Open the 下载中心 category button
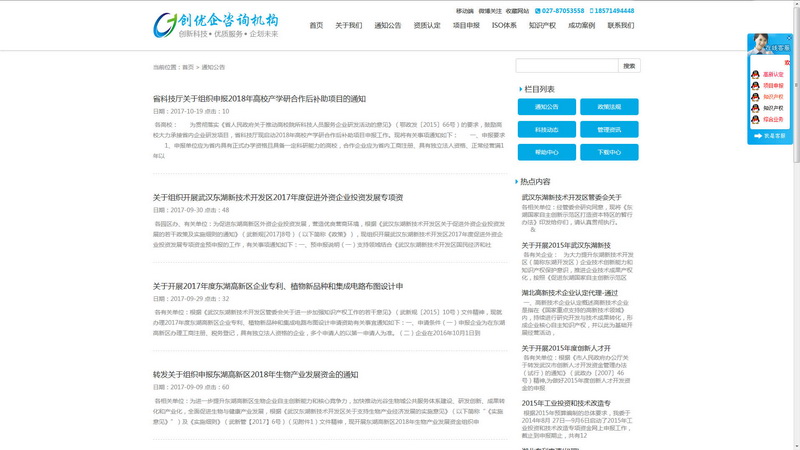This screenshot has height=450, width=800. coord(609,152)
